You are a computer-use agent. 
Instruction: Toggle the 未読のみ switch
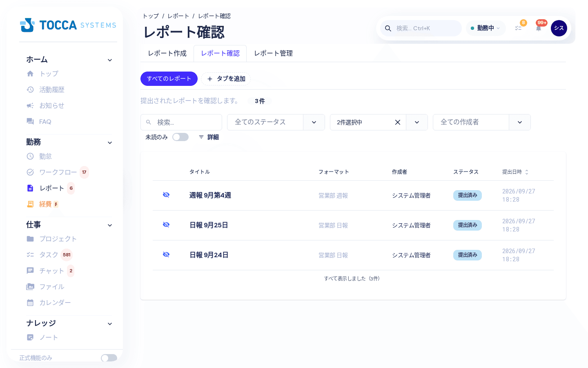[180, 137]
